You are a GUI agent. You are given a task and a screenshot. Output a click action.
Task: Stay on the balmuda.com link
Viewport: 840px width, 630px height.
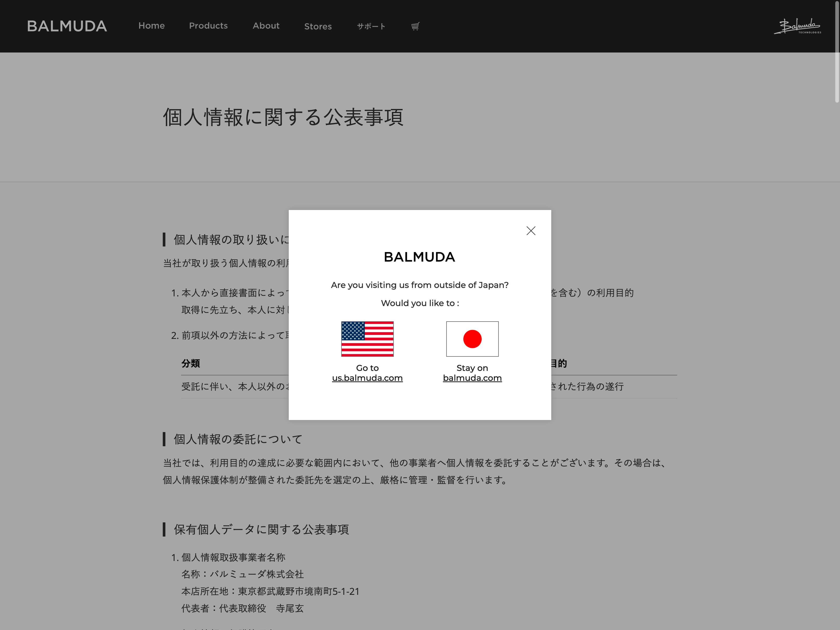[472, 378]
